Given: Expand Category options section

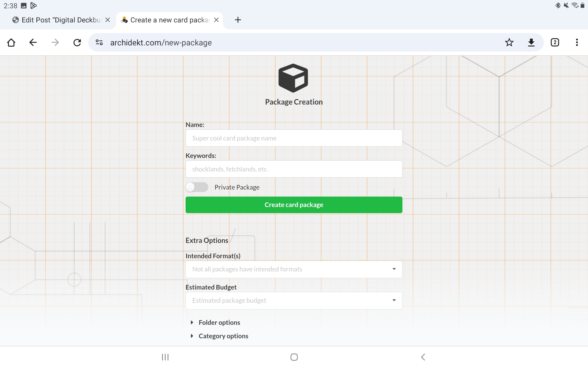Looking at the screenshot, I should pyautogui.click(x=223, y=336).
